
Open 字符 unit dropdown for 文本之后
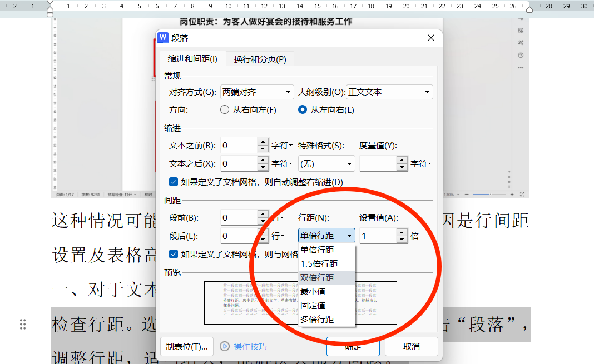282,164
